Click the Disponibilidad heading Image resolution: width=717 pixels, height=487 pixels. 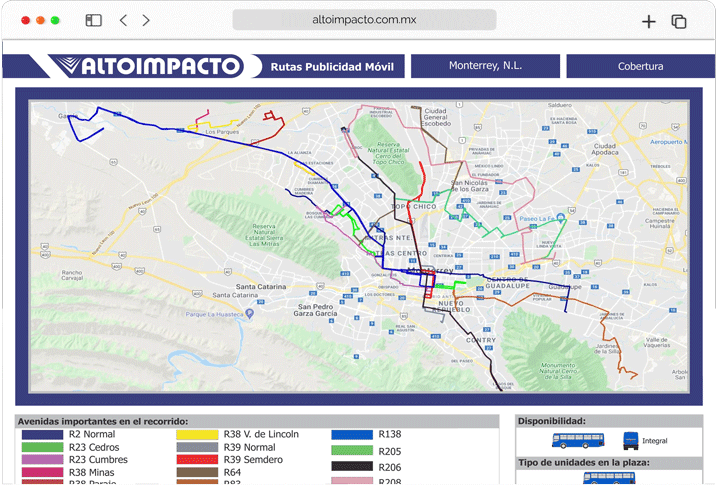coord(551,421)
